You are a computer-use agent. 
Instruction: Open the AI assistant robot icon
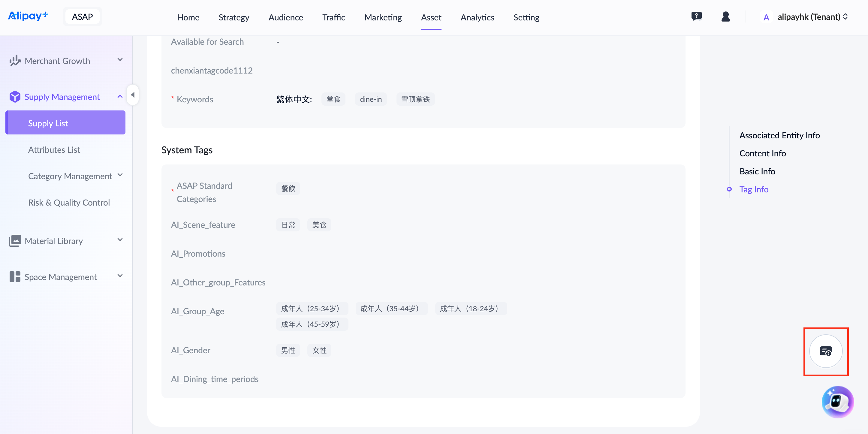[x=837, y=402]
